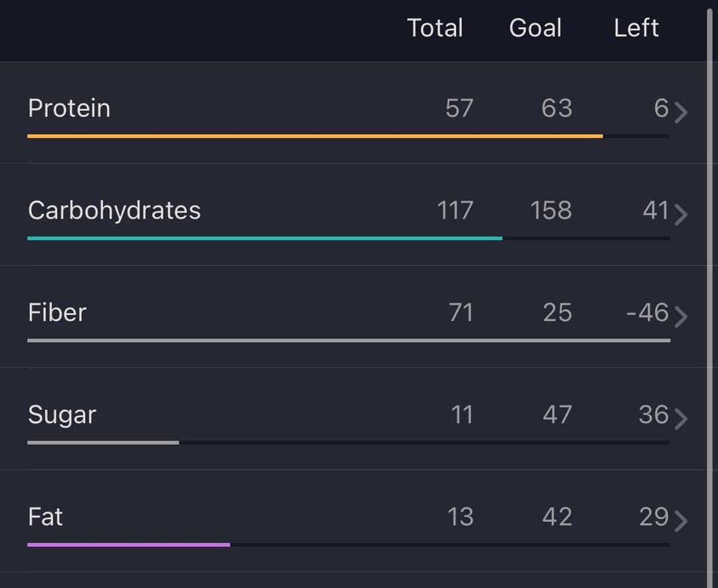Viewport: 718px width, 588px height.
Task: Click the Total column header
Action: pyautogui.click(x=435, y=28)
